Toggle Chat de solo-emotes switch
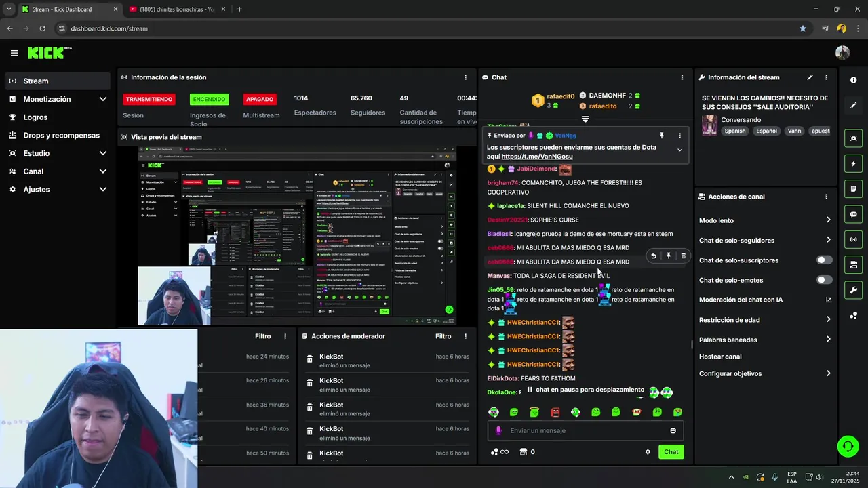Viewport: 868px width, 488px height. (825, 280)
